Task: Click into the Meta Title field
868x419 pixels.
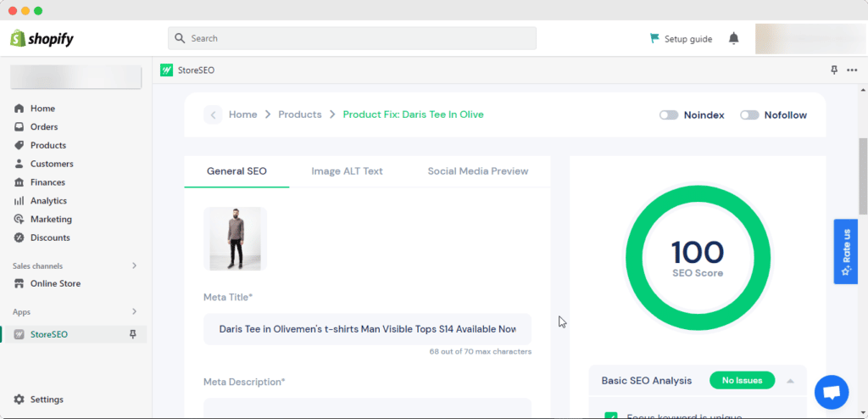Action: pos(368,329)
